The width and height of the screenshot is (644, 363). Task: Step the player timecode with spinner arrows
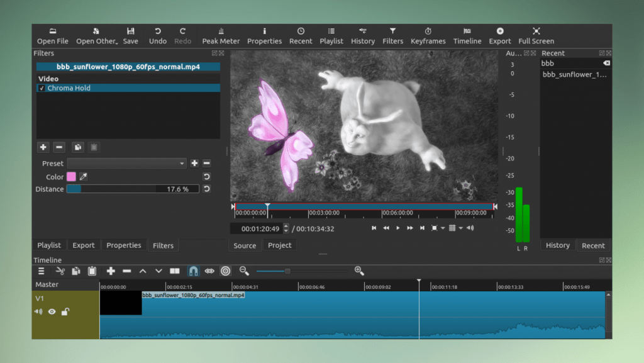coord(286,229)
